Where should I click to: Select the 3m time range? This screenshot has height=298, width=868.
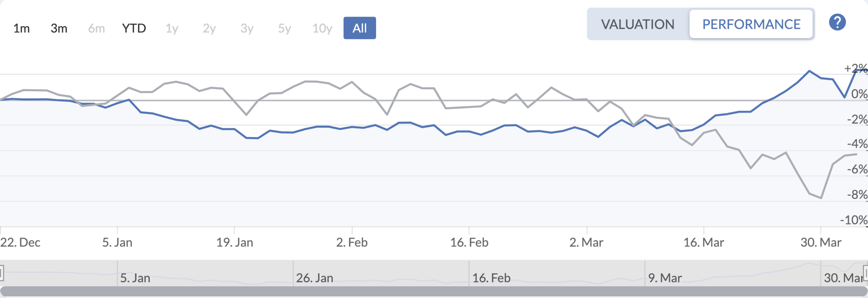pyautogui.click(x=59, y=28)
